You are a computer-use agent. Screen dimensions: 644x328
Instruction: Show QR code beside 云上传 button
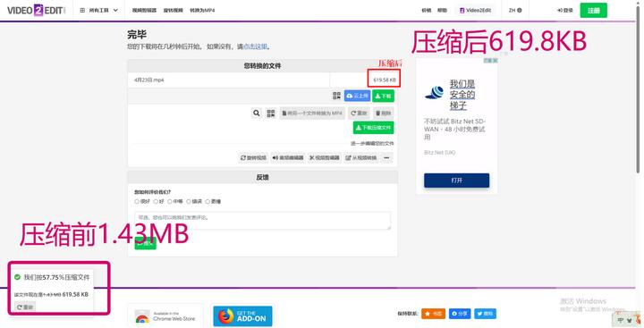[336, 96]
